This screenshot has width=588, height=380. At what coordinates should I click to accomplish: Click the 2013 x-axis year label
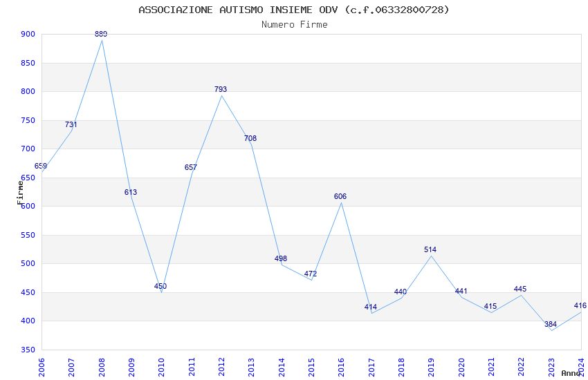click(x=251, y=367)
